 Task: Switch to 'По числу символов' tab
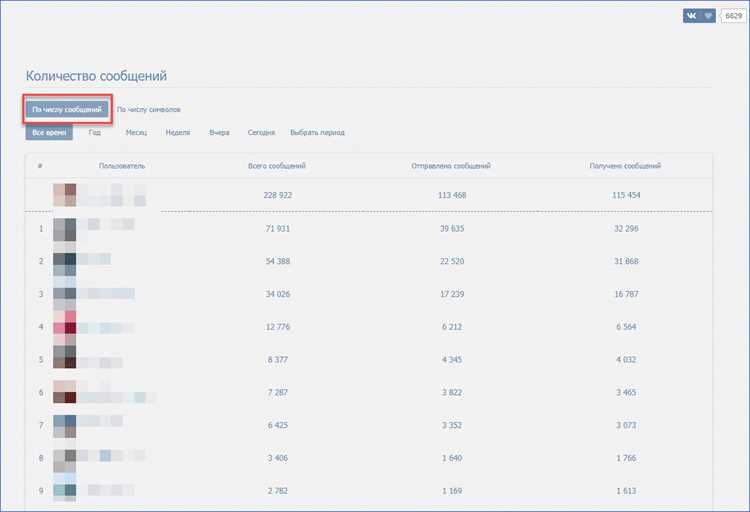pos(149,110)
